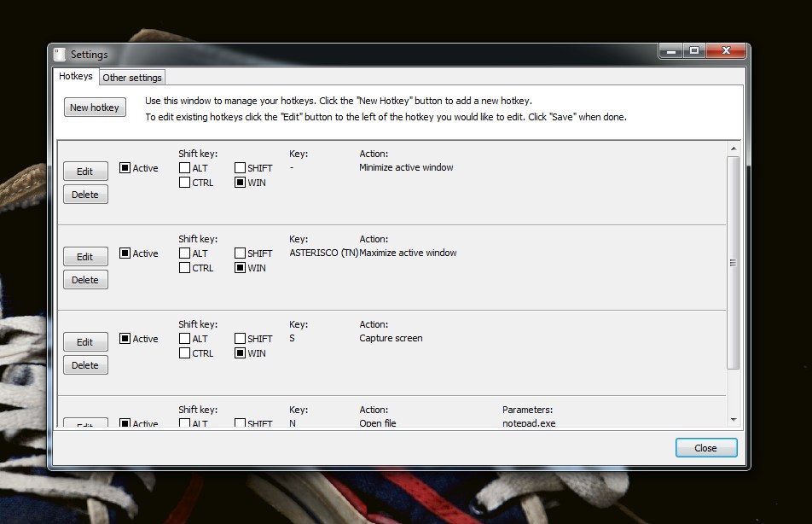Toggle WIN for Maximize active window hotkey
812x524 pixels.
[x=240, y=268]
